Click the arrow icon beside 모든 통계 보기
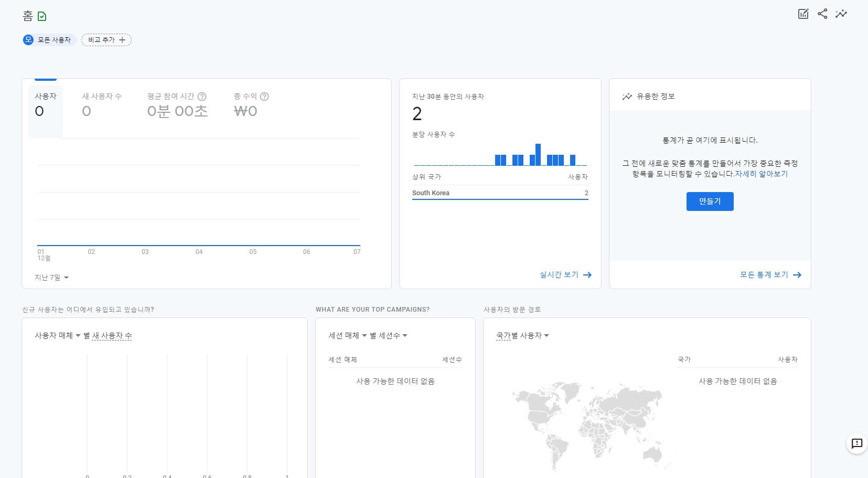The image size is (868, 478). [x=797, y=275]
